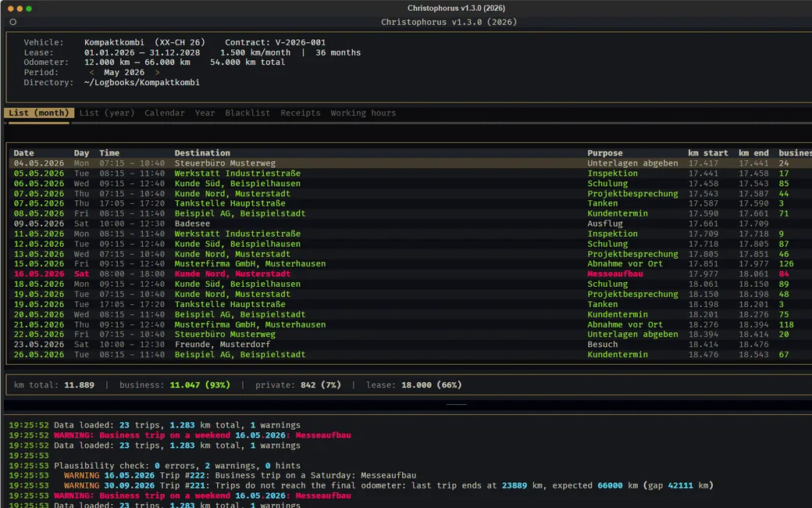Click the Trip #222 Saturday warning log line
The height and width of the screenshot is (508, 812).
(240, 475)
